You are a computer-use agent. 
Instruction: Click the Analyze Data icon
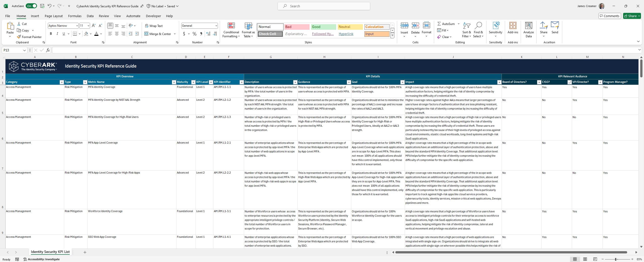pyautogui.click(x=528, y=30)
